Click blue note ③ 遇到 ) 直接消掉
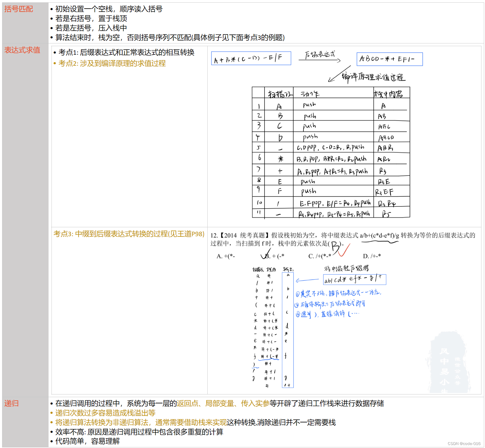 pyautogui.click(x=327, y=314)
